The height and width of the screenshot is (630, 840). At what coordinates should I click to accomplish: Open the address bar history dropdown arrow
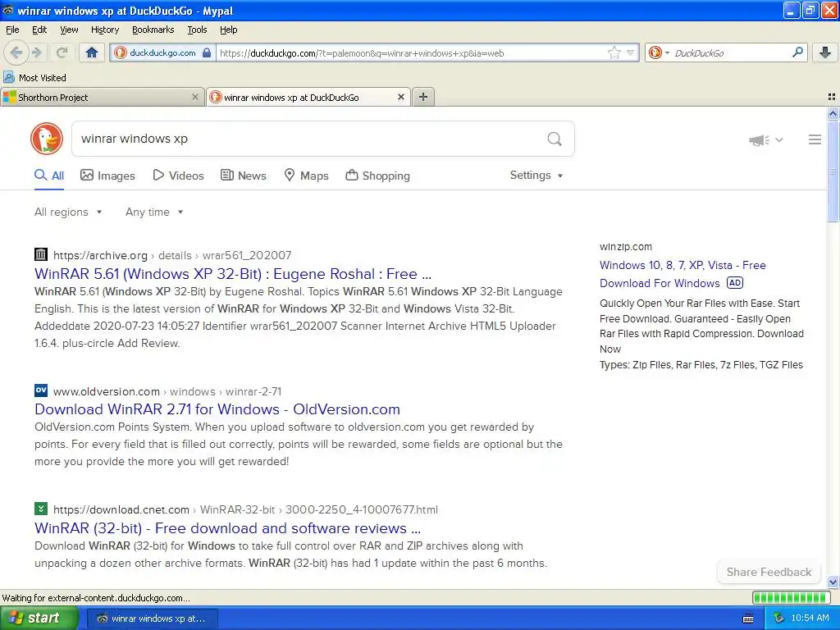(x=631, y=52)
